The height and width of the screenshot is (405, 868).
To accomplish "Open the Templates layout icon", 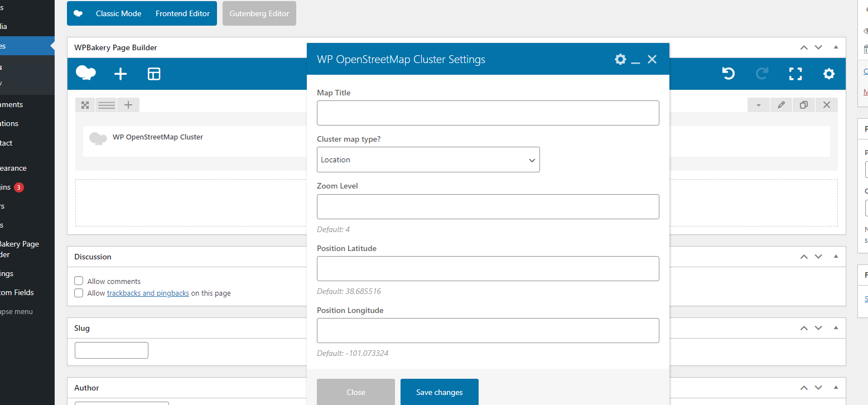I will point(154,74).
